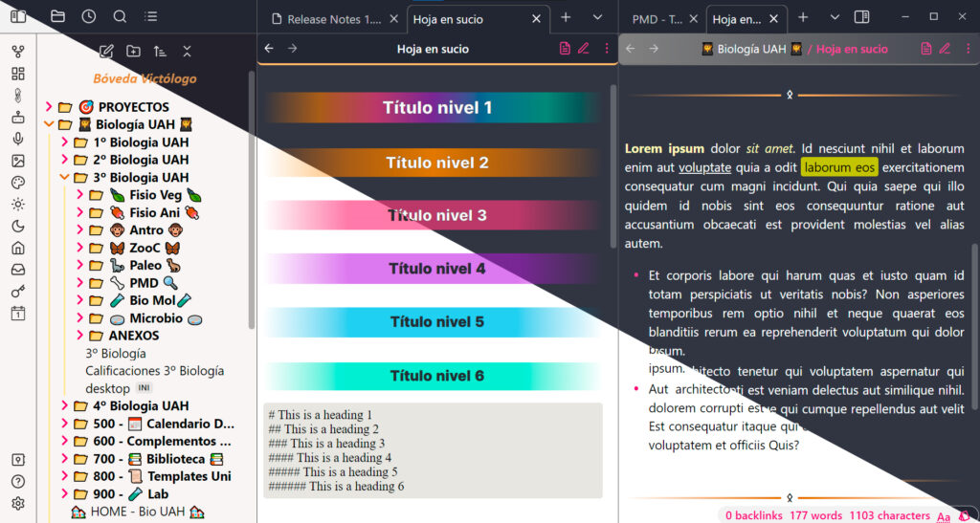Select middle pane Hoja en sucio tab
Image resolution: width=980 pixels, height=523 pixels.
tap(448, 19)
